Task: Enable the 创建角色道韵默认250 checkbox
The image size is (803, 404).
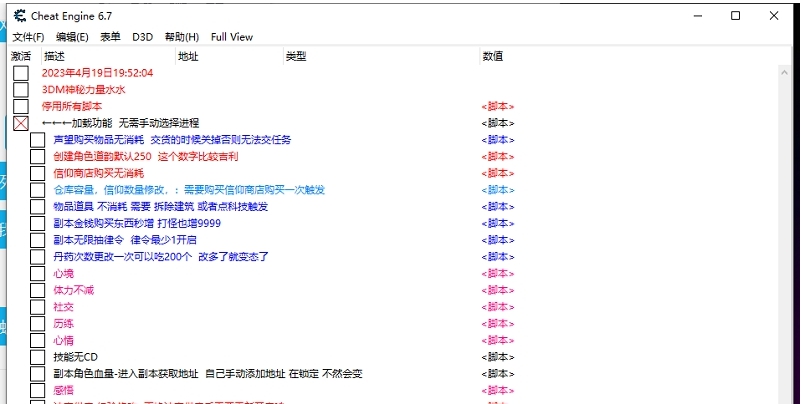Action: 37,157
